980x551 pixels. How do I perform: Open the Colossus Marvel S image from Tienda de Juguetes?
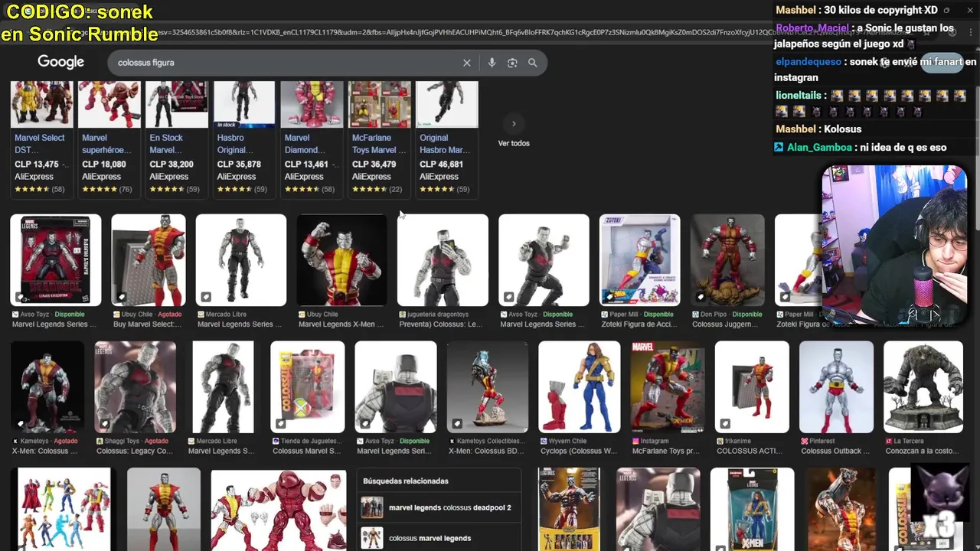(x=308, y=386)
